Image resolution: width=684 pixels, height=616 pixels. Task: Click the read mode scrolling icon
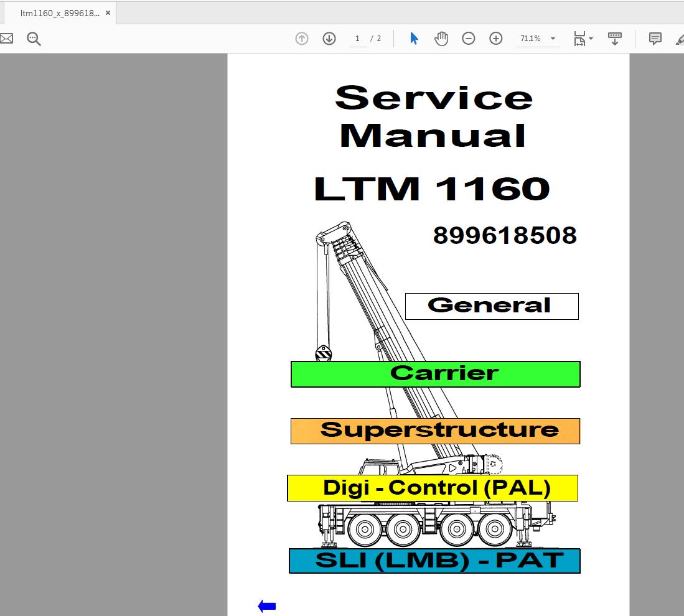[x=615, y=39]
